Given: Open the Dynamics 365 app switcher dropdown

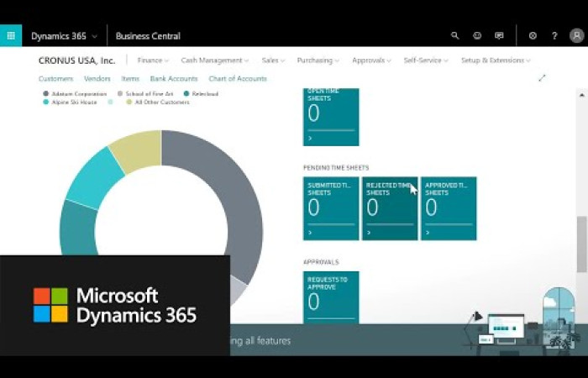Looking at the screenshot, I should (64, 36).
